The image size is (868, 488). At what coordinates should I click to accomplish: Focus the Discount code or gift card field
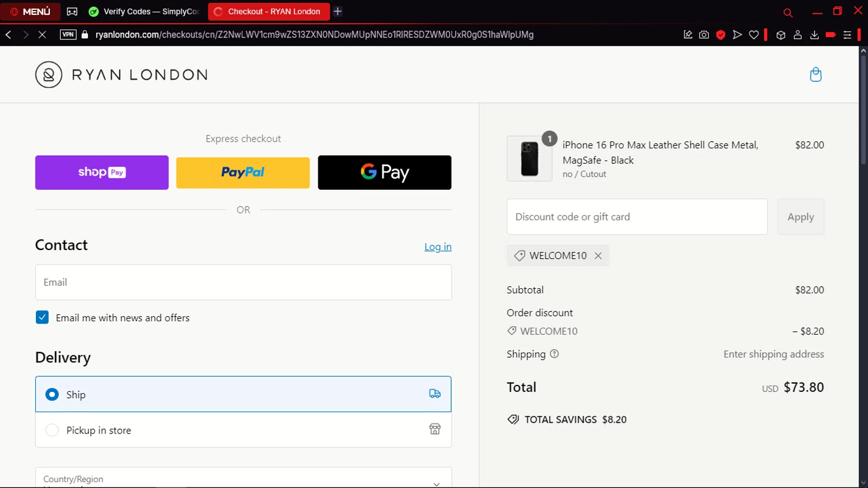(637, 217)
